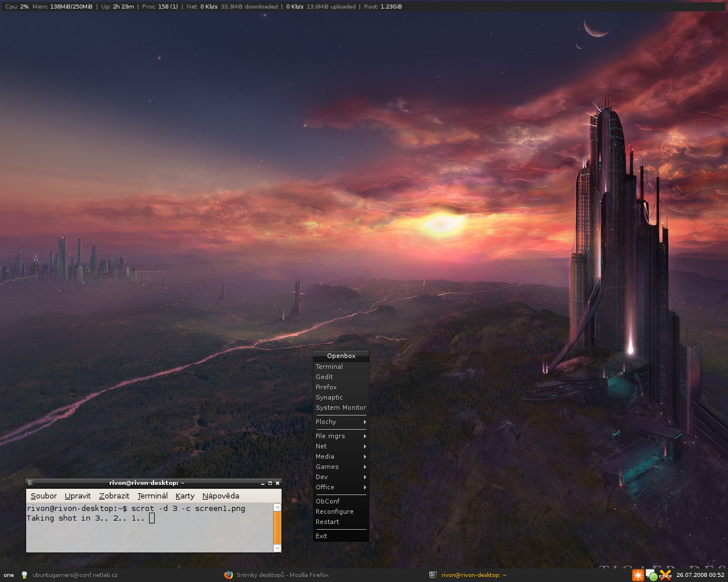Screen dimensions: 728x582
Task: Open the Upravit menu in the terminal
Action: [x=77, y=496]
